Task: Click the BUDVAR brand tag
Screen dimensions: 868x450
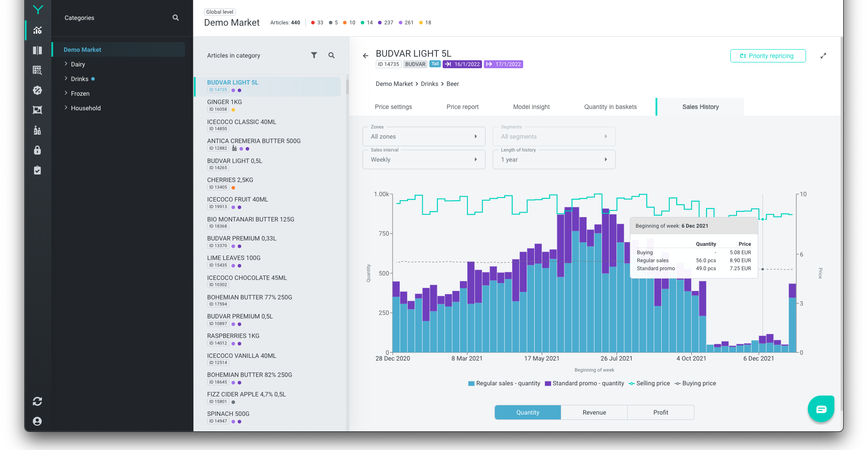Action: [415, 64]
